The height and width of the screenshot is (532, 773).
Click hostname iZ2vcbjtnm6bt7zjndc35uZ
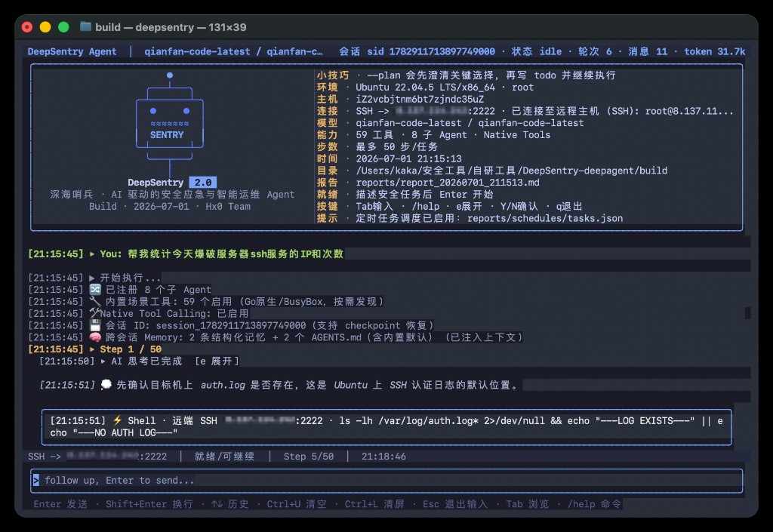[x=420, y=99]
